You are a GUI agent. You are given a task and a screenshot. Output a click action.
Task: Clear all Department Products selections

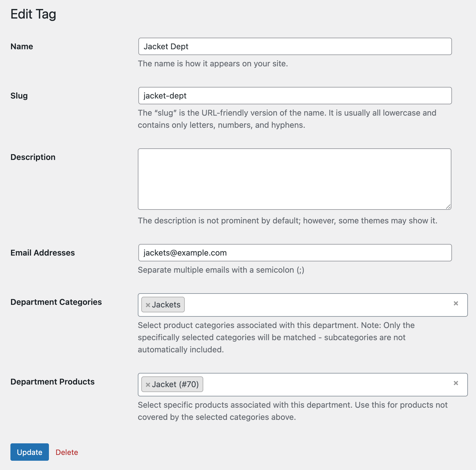pos(456,383)
